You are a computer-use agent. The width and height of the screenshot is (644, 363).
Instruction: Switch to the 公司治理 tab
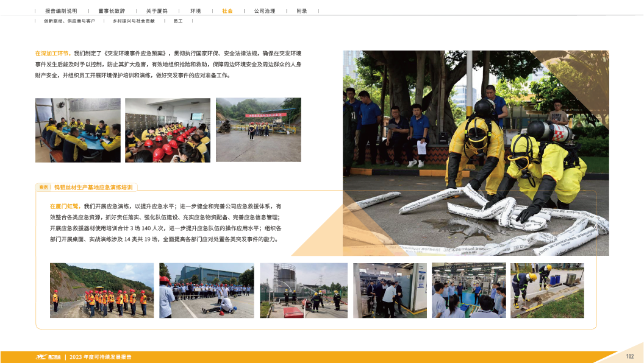point(264,11)
